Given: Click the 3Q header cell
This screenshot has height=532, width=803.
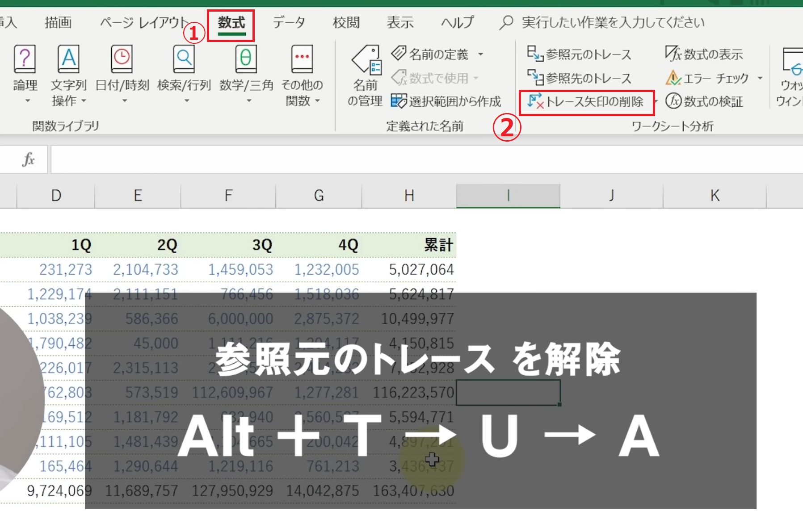Looking at the screenshot, I should 228,245.
